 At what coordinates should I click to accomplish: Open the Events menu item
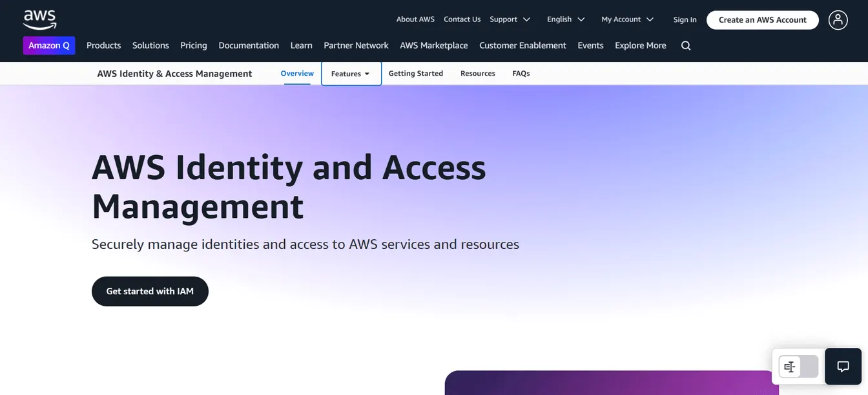590,45
